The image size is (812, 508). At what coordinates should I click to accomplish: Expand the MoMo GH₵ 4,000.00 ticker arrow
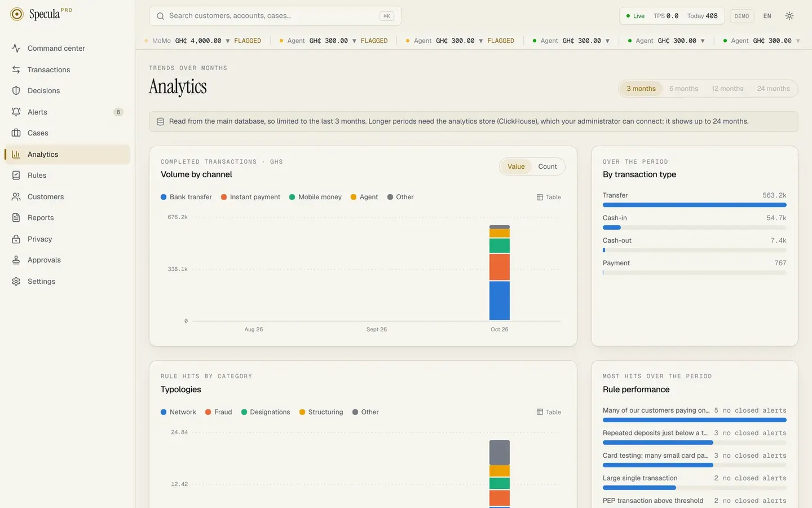pyautogui.click(x=228, y=41)
